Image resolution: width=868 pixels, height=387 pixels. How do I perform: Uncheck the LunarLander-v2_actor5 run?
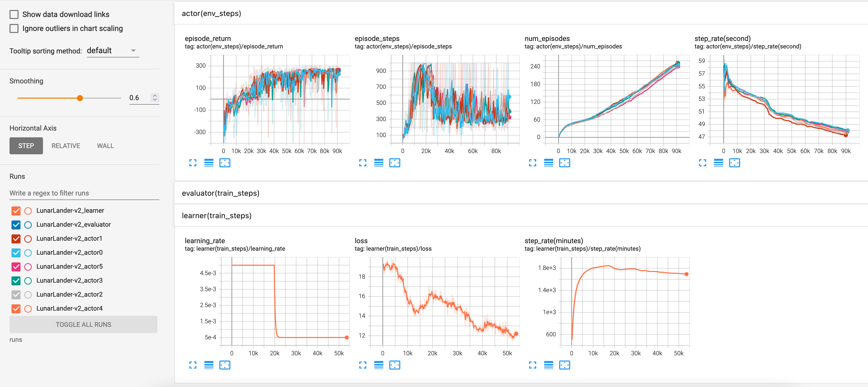pos(16,267)
